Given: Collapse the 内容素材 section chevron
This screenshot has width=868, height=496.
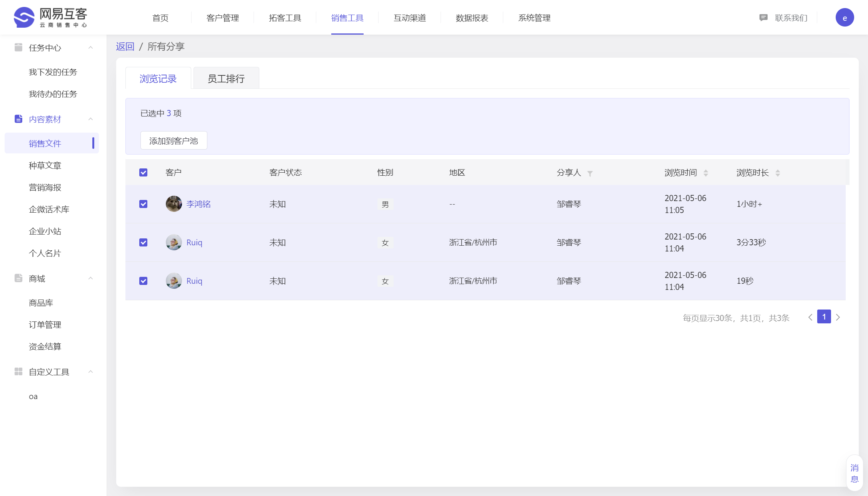Looking at the screenshot, I should [91, 119].
